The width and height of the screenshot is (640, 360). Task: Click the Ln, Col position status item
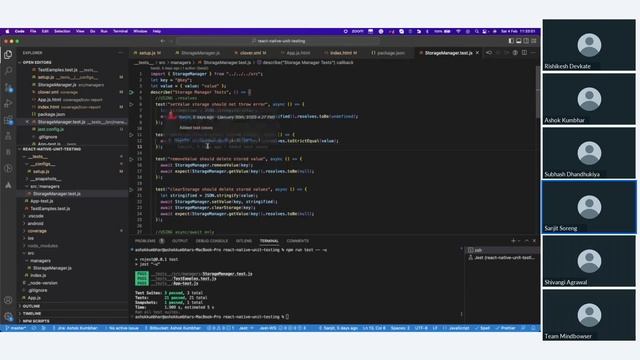click(x=373, y=328)
